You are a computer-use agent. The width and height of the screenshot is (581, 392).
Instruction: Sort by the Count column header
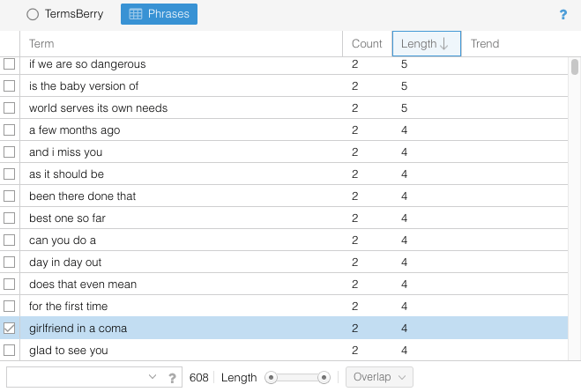click(x=367, y=44)
